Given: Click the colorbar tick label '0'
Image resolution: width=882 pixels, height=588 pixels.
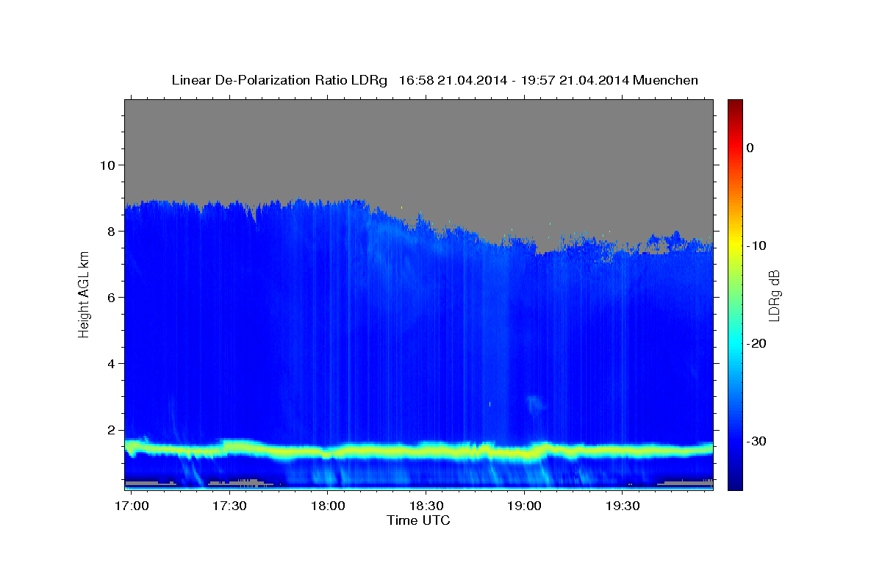Looking at the screenshot, I should click(x=750, y=148).
